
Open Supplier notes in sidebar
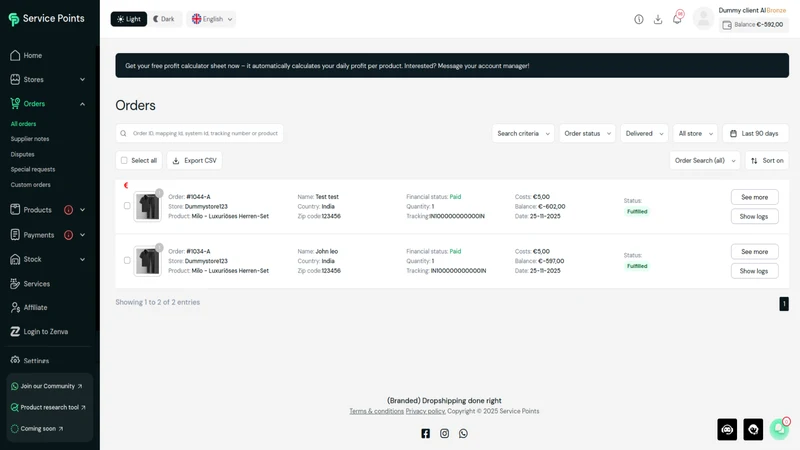30,139
